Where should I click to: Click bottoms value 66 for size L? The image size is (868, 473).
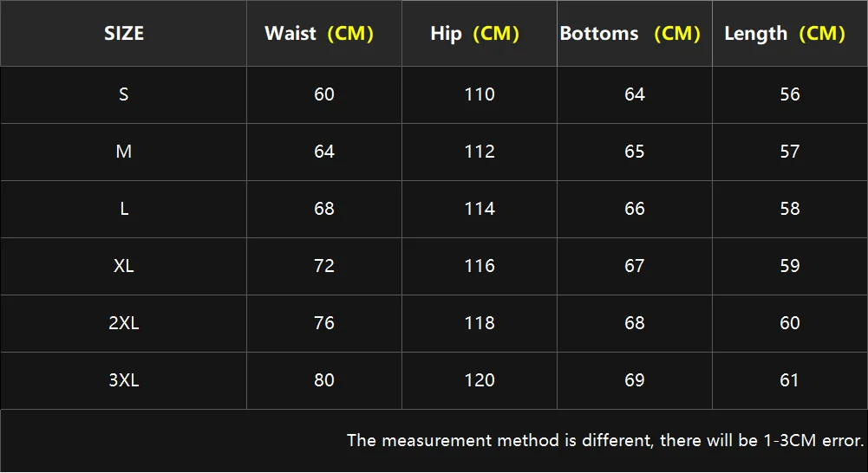[x=635, y=209]
